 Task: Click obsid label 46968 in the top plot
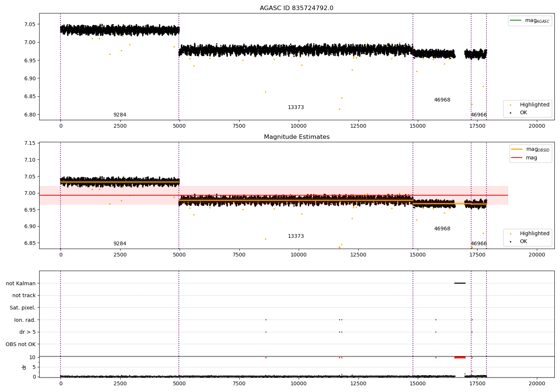point(442,100)
